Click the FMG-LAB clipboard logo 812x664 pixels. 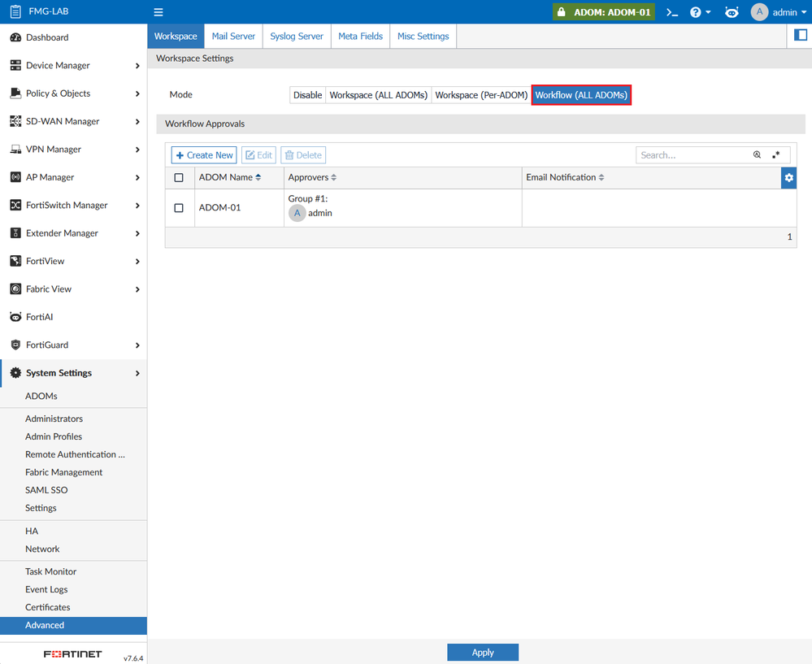point(16,11)
